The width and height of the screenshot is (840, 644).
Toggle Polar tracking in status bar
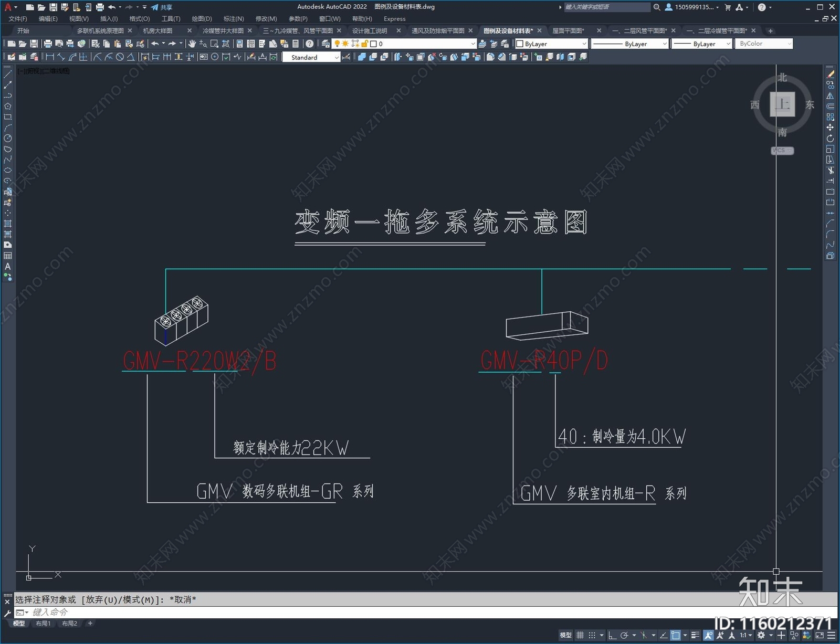(624, 635)
